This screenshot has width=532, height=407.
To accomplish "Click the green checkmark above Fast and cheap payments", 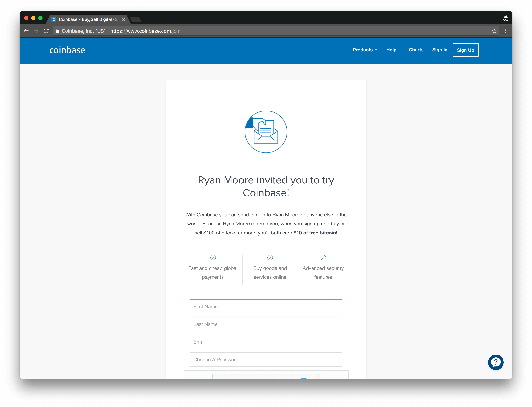I will click(x=213, y=258).
